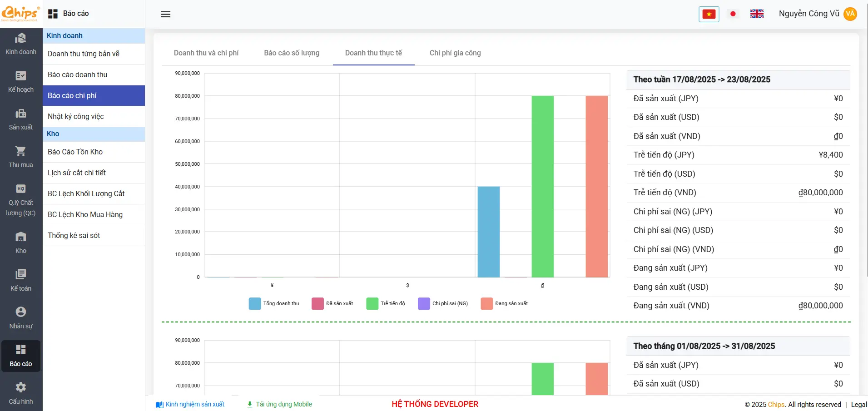
Task: Open the Báo cáo số lượng tab
Action: coord(292,53)
